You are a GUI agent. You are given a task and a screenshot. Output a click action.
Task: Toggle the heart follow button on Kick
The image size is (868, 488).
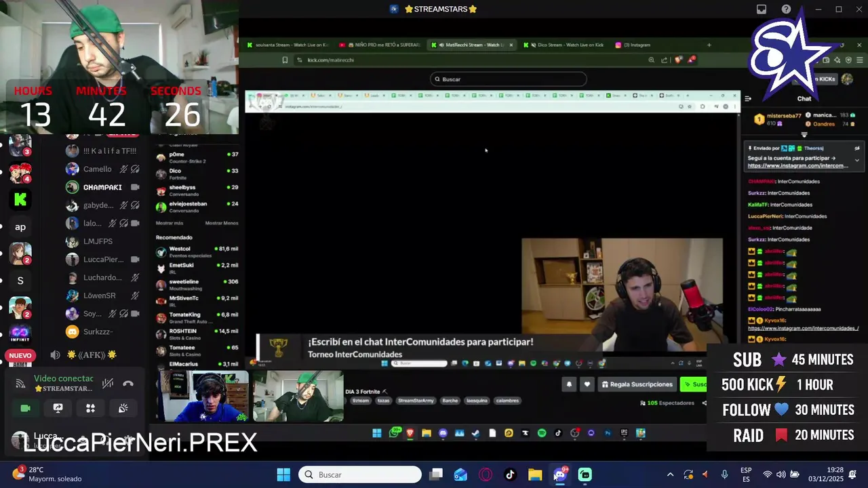pyautogui.click(x=587, y=384)
